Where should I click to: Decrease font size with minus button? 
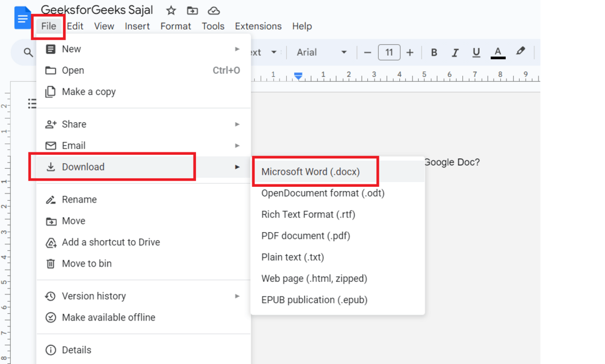pos(368,53)
